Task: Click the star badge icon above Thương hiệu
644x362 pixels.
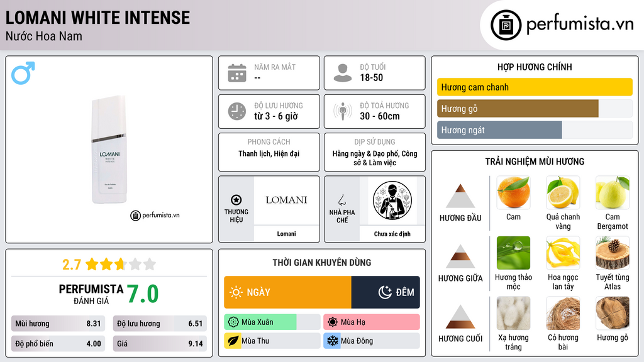Action: pos(236,200)
